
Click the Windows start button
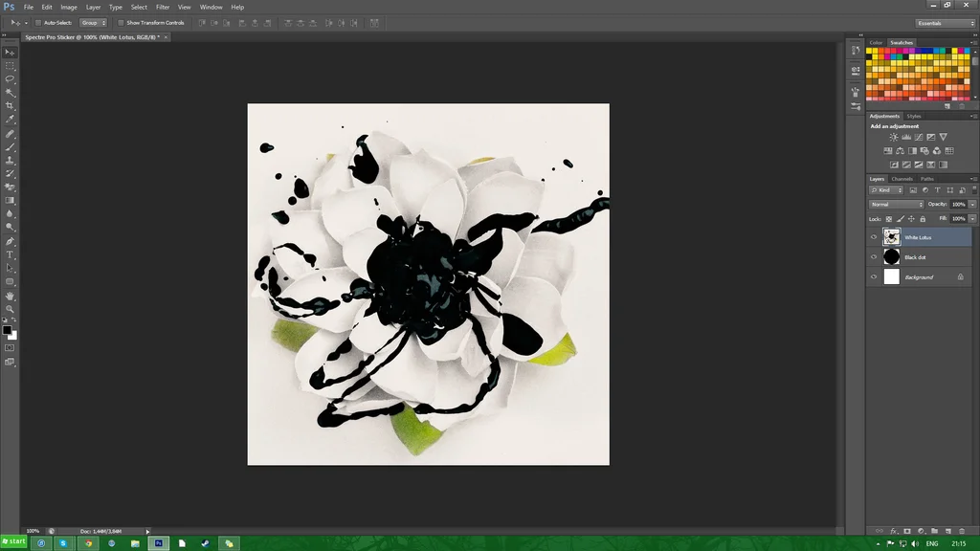pyautogui.click(x=13, y=541)
